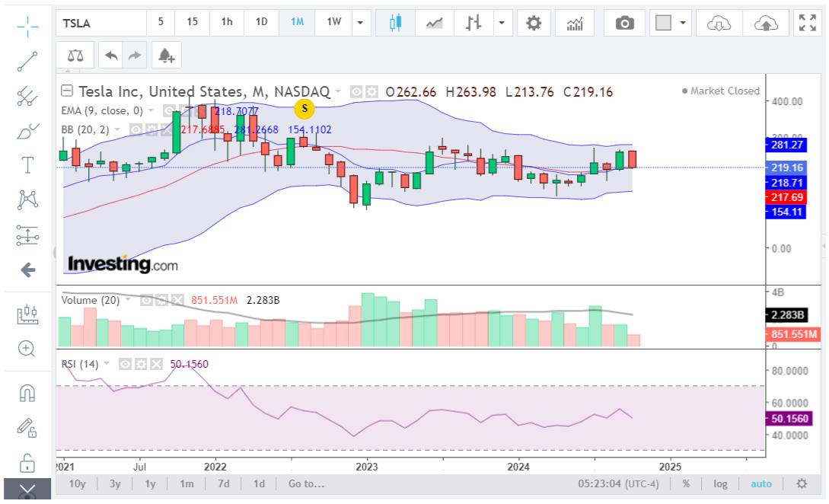Select the bar chart type

pyautogui.click(x=473, y=23)
